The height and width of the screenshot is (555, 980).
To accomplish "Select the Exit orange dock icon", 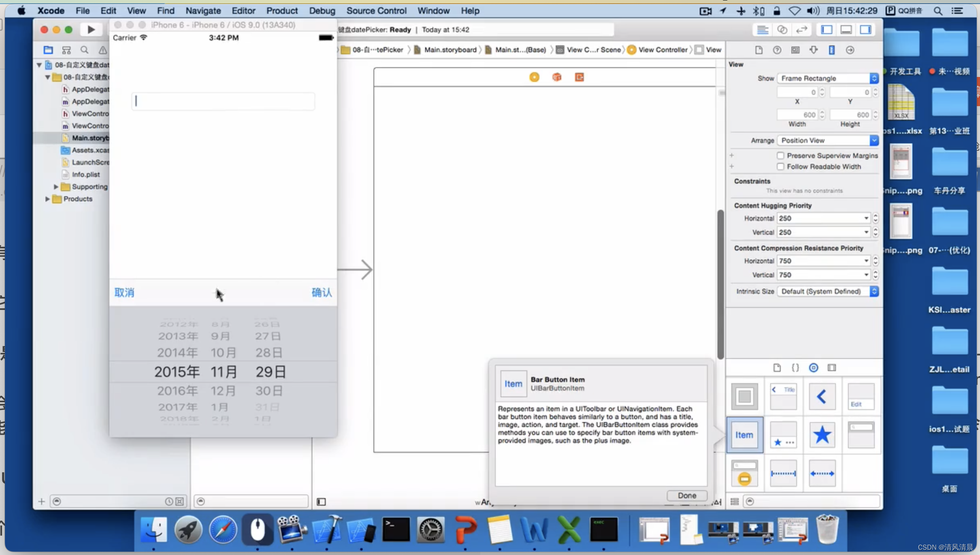I will pos(579,77).
